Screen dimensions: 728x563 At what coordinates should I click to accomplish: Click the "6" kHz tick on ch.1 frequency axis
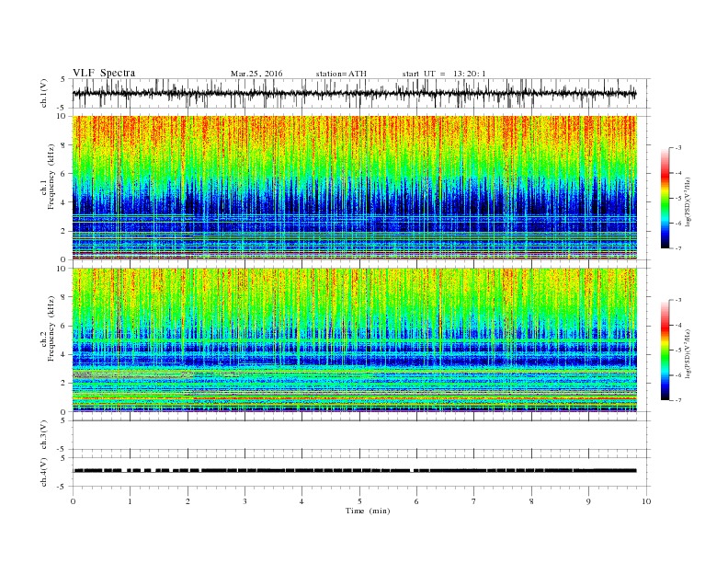[x=64, y=173]
